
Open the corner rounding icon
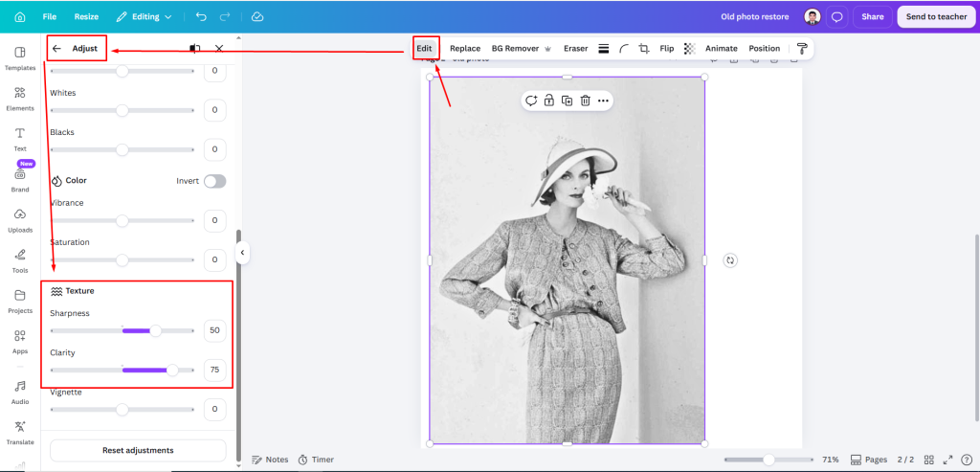point(624,48)
